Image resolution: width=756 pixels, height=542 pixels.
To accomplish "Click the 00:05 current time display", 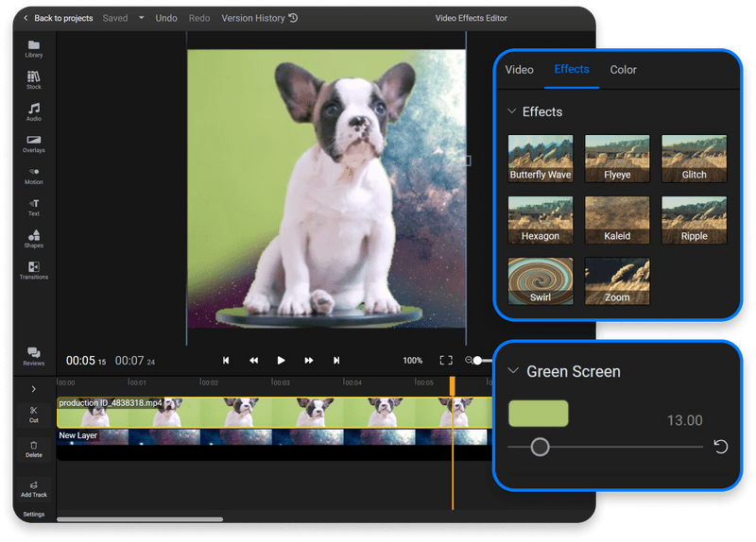I will (x=86, y=361).
